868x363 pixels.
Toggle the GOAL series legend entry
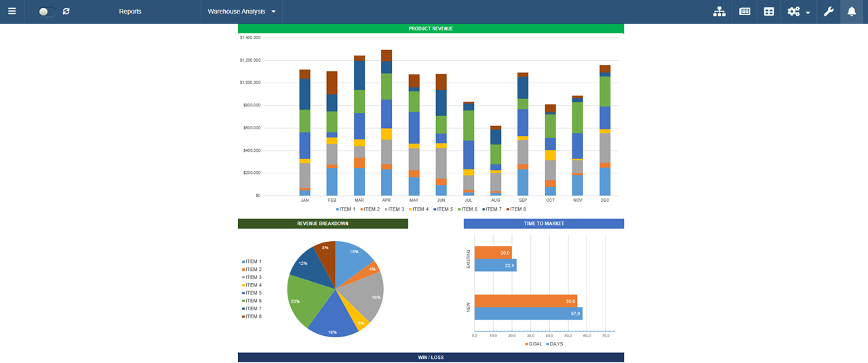click(533, 344)
